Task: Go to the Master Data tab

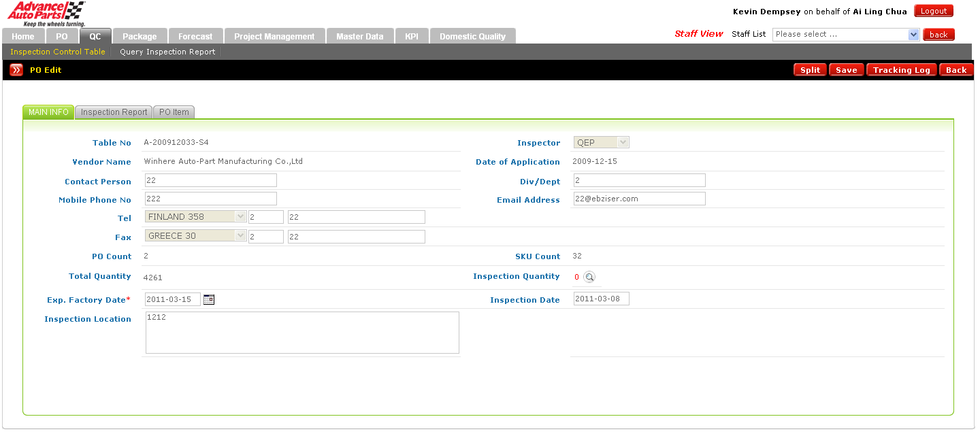Action: click(359, 37)
